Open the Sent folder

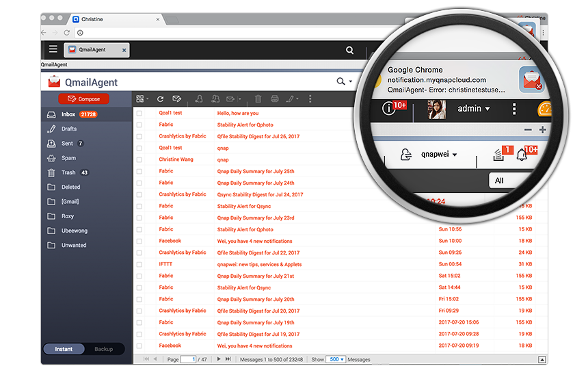click(x=87, y=143)
